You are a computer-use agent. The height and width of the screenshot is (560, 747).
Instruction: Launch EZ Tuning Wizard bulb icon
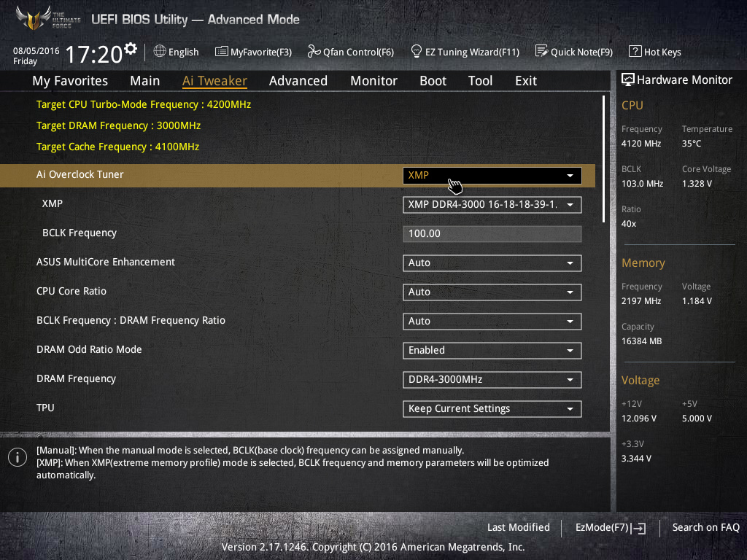(x=416, y=52)
